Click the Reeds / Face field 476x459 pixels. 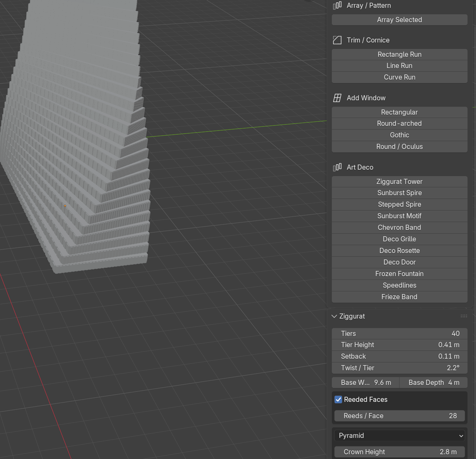point(400,416)
